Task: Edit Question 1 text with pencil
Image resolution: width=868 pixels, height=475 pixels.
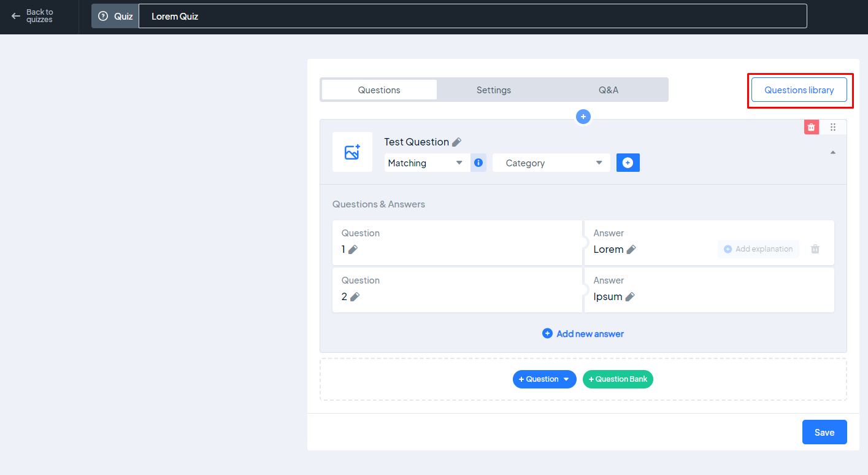Action: (353, 249)
